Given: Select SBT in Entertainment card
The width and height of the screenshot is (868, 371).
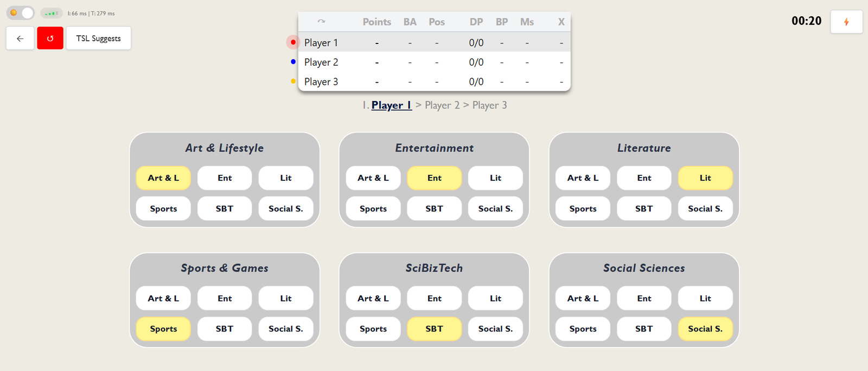Looking at the screenshot, I should [x=435, y=209].
